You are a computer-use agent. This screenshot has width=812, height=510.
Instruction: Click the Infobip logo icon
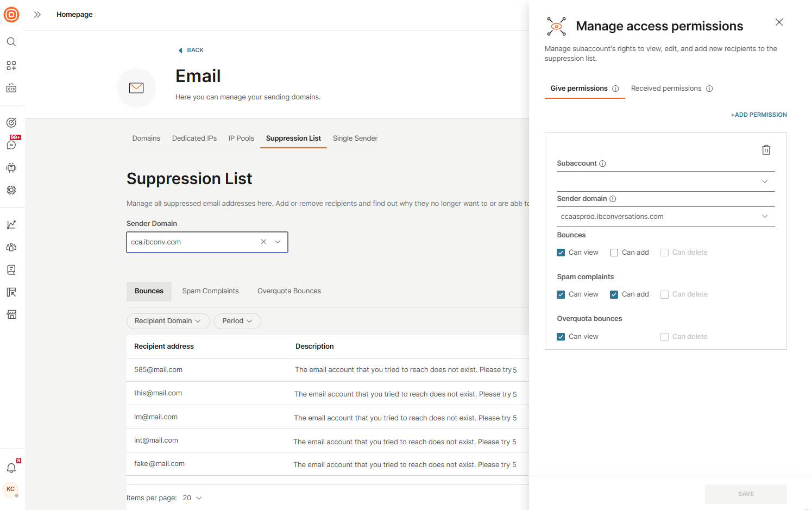(x=11, y=15)
